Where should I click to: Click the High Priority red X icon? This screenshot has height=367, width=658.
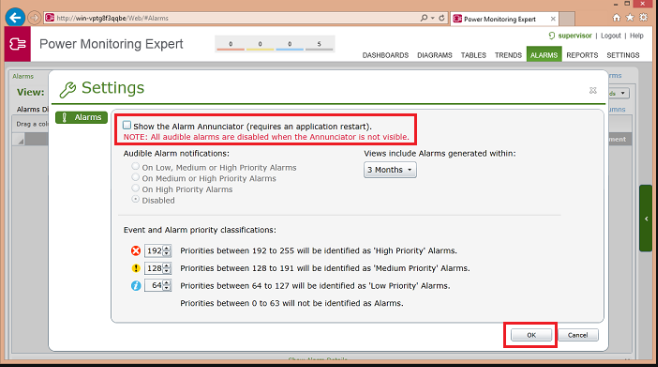click(x=136, y=251)
